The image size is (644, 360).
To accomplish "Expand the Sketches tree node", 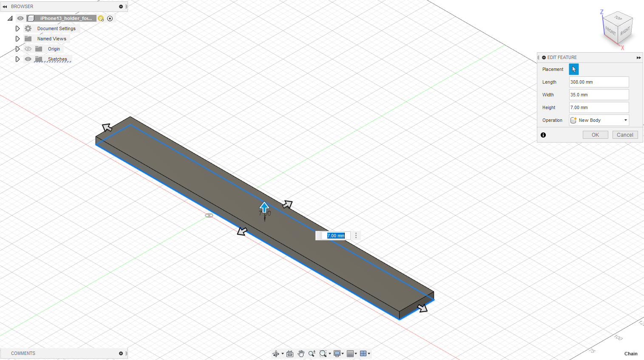I will (17, 59).
